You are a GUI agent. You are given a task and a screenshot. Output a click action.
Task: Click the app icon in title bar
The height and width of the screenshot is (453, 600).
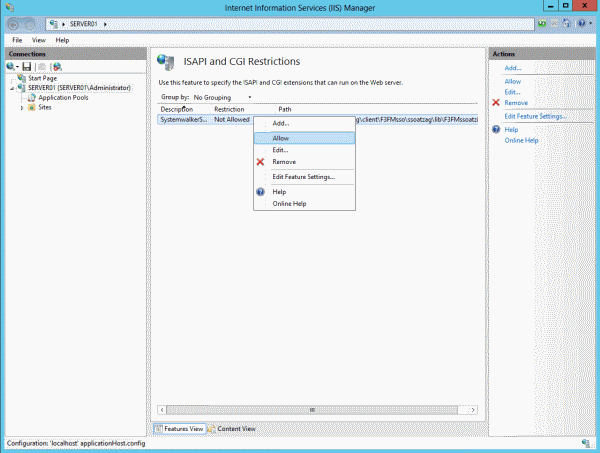[x=10, y=7]
